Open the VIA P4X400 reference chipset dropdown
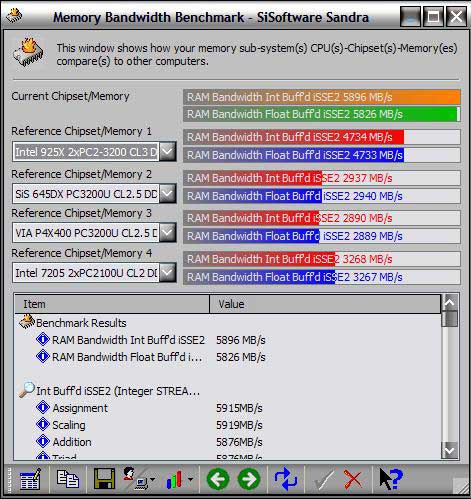 (x=167, y=232)
